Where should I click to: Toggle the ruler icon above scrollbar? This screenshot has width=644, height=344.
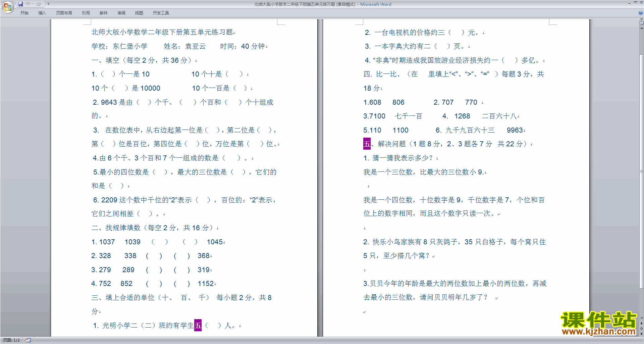(x=641, y=23)
